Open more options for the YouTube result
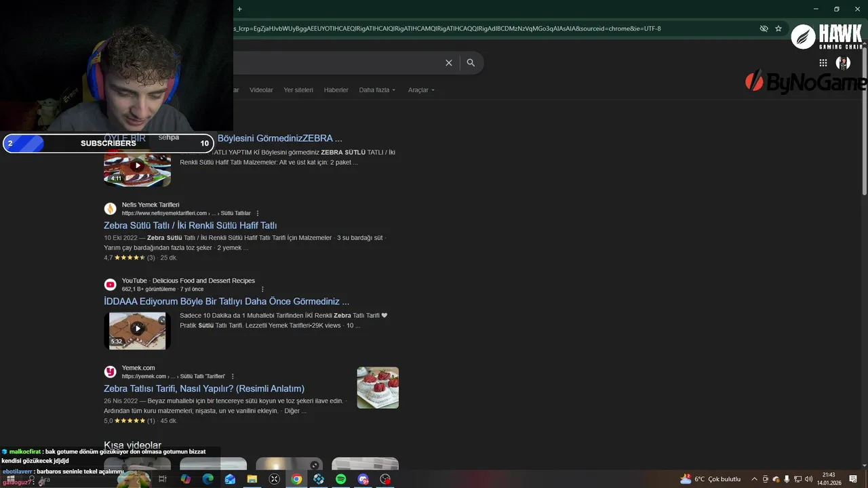The width and height of the screenshot is (868, 488). tap(263, 289)
